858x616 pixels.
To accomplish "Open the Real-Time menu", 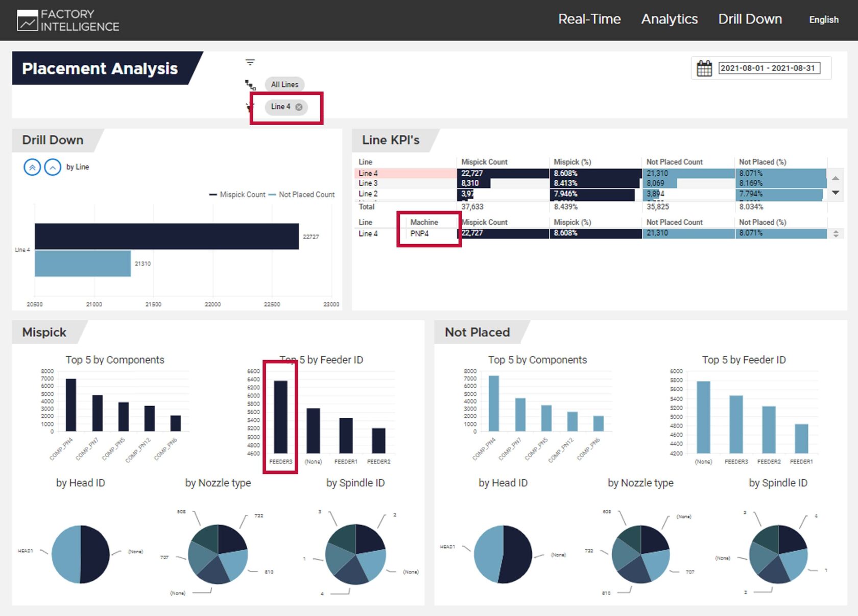I will (589, 19).
